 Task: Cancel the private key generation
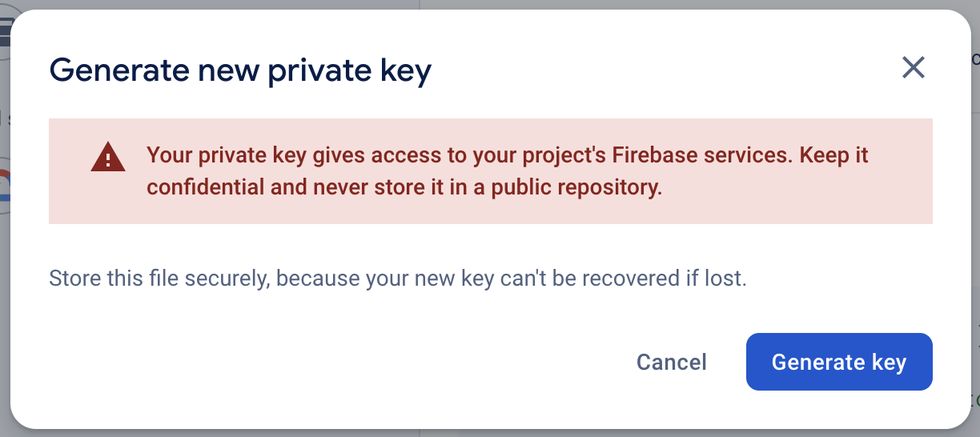coord(671,362)
